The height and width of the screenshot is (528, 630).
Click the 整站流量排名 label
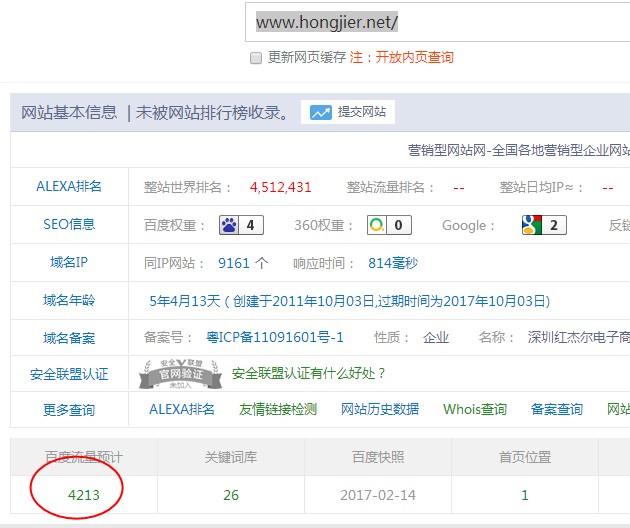click(390, 187)
